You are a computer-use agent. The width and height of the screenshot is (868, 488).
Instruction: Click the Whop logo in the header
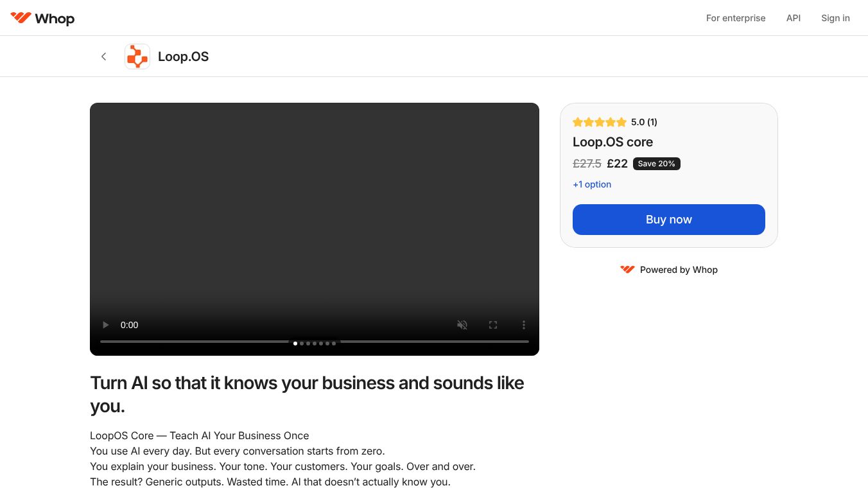(x=42, y=18)
